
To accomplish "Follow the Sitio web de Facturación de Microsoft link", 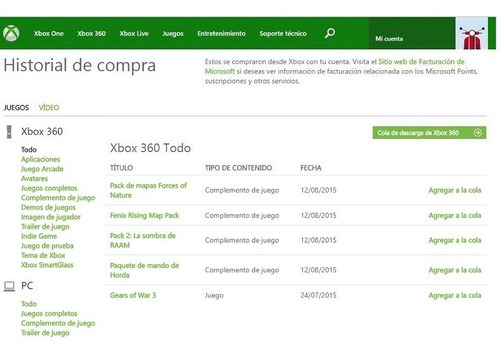I will pos(334,66).
